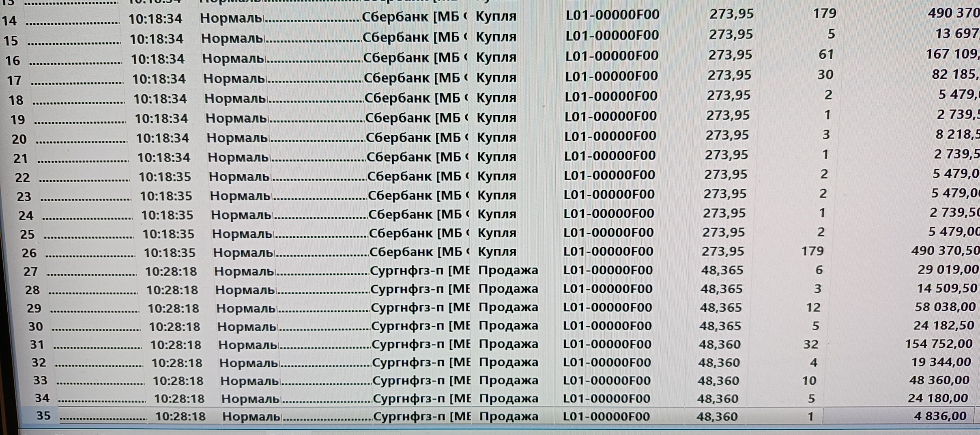
Task: Click the quantity 30 in row 17
Action: (825, 75)
